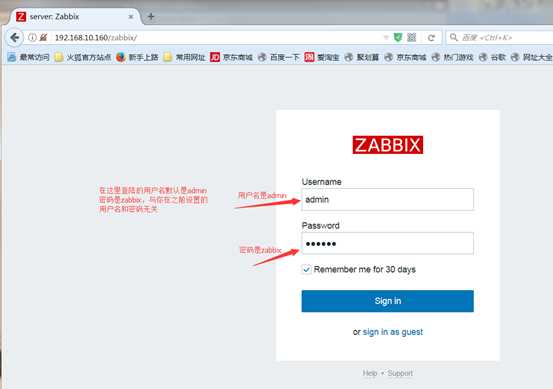Screen dimensions: 553x389
Task: Click the ZABBIX logo
Action: pos(388,145)
